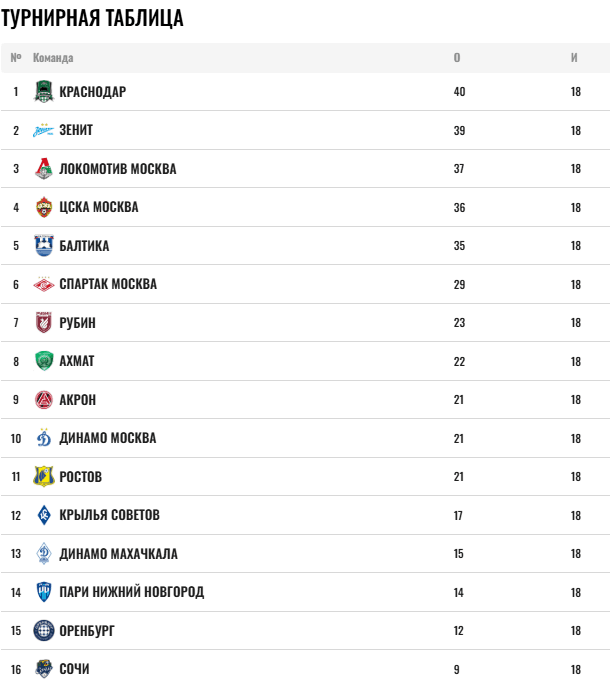Open the ДИНАМО МАХАЧКАЛА team link
The image size is (610, 685).
coord(118,554)
